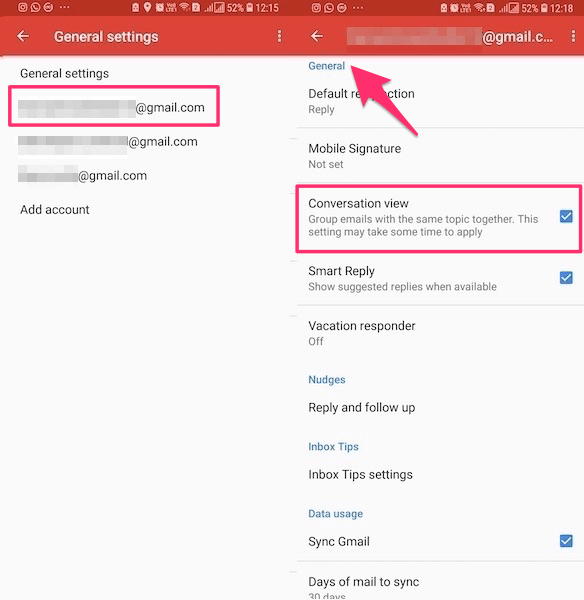Tap 12:15 clock in left status bar
Viewport: 584px width, 600px height.
click(x=267, y=8)
